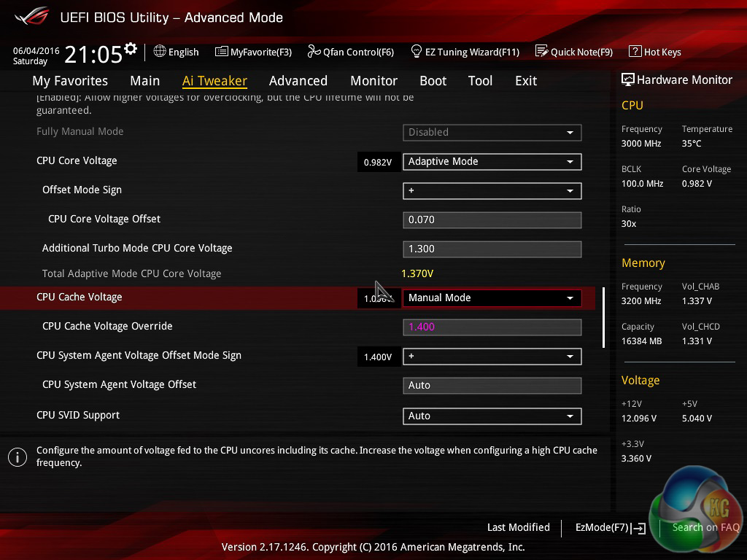Open the My Favorites tab
The image size is (747, 560).
(x=70, y=81)
